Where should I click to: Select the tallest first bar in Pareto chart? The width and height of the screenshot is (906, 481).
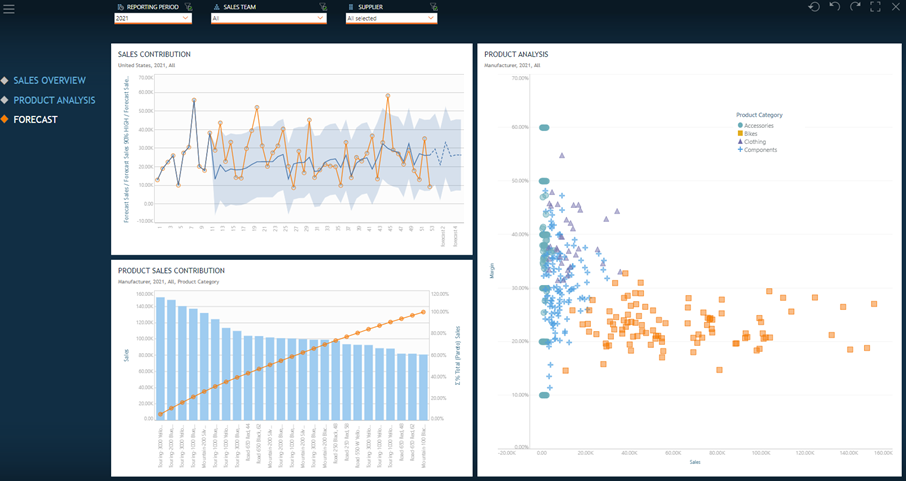pos(161,358)
